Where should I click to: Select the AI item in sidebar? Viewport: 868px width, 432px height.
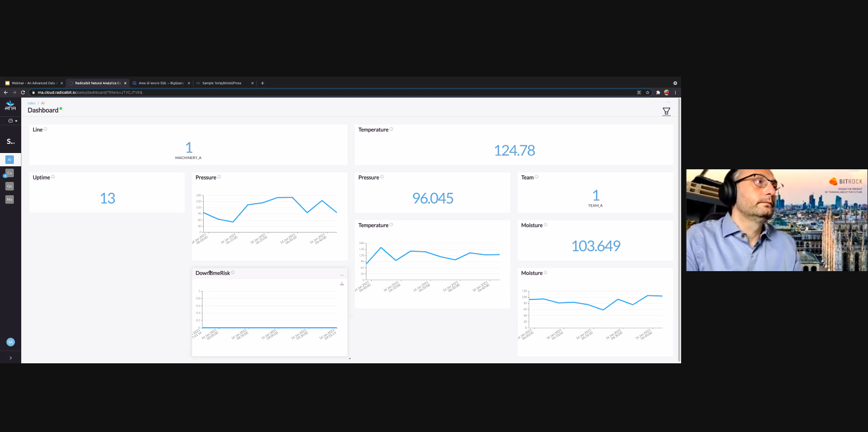click(x=10, y=160)
